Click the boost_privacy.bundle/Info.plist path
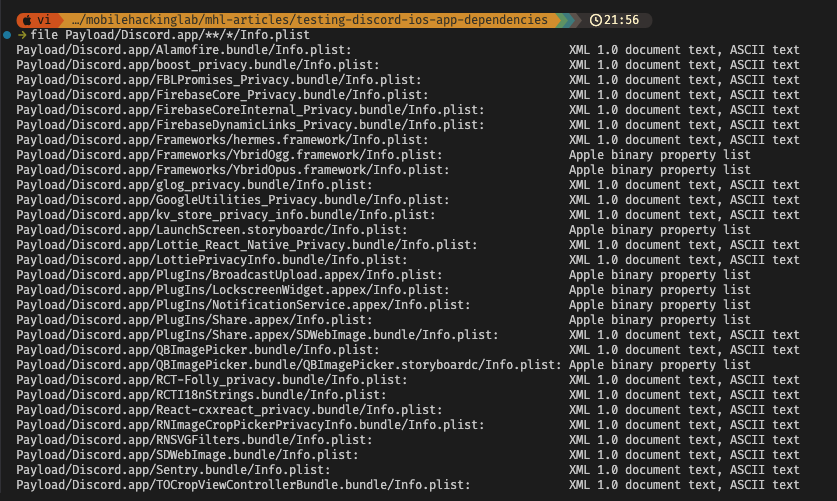 [198, 65]
